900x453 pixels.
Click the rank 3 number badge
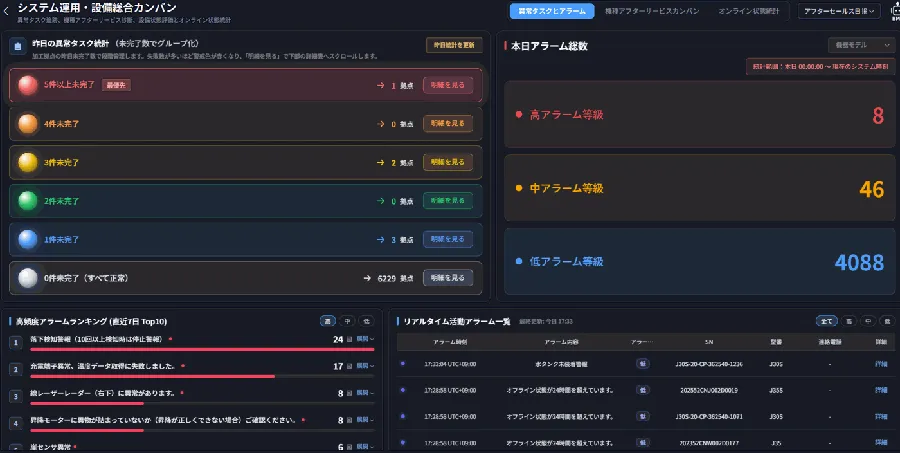click(16, 397)
